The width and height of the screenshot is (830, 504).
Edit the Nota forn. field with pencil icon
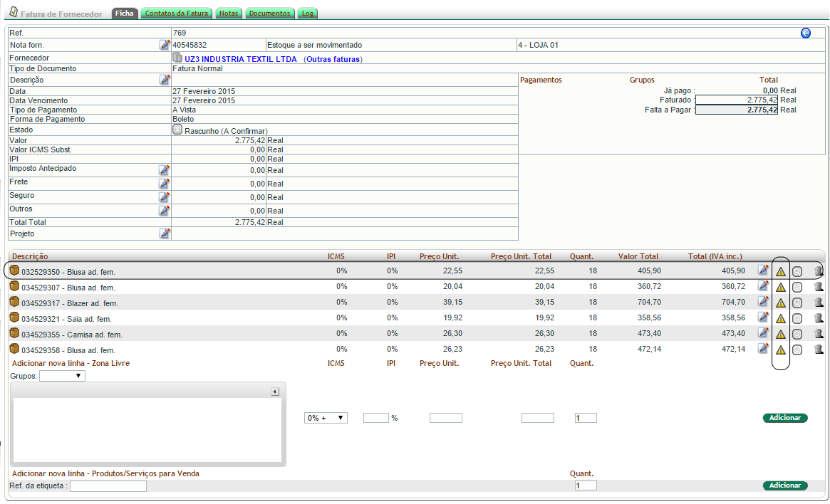click(165, 45)
